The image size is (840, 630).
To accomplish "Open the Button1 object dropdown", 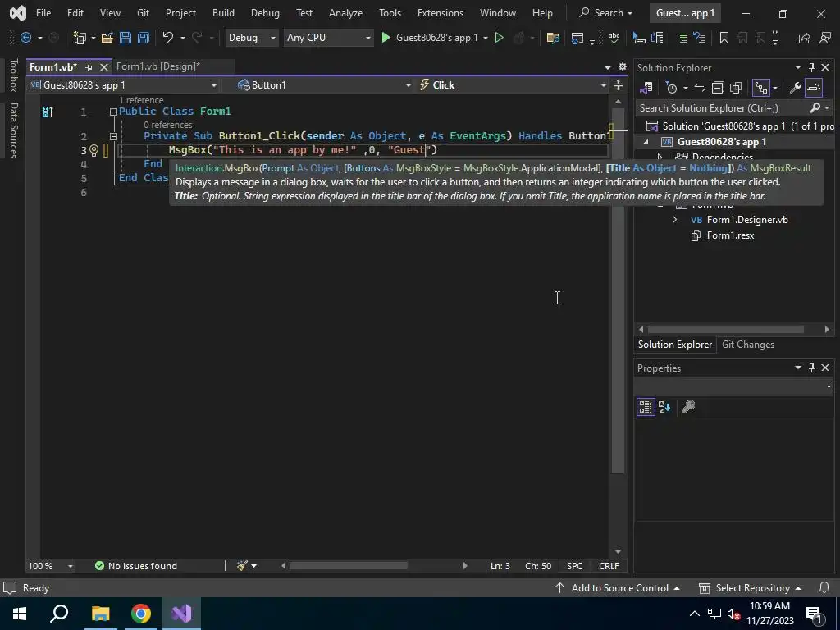I will click(324, 85).
